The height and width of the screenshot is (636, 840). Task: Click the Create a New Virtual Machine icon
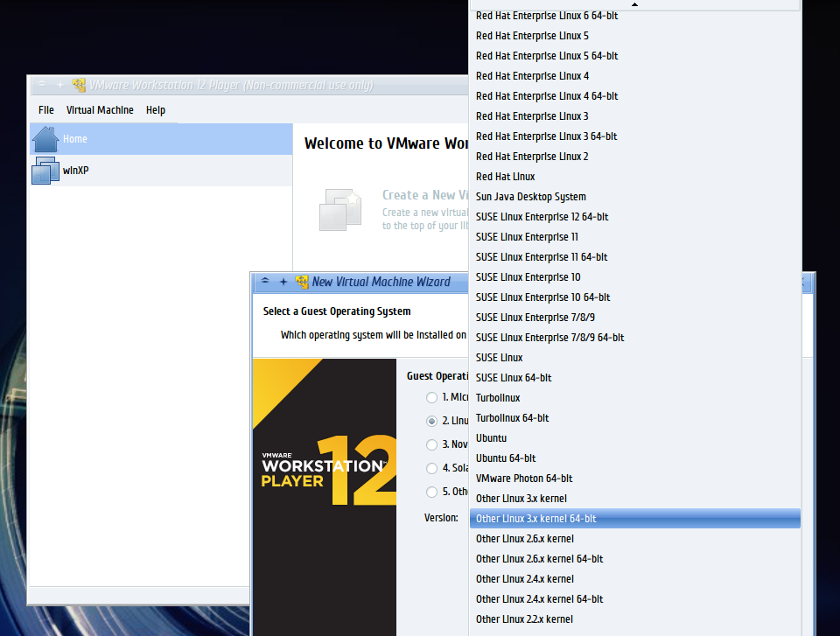pos(340,210)
